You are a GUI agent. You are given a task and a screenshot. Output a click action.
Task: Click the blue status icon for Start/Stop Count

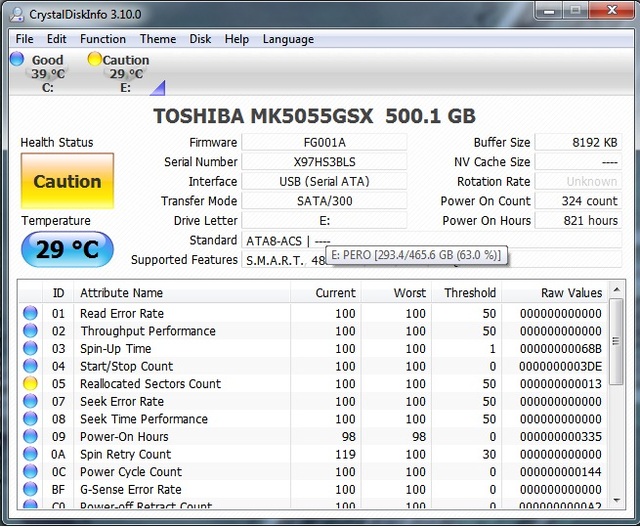[x=30, y=366]
